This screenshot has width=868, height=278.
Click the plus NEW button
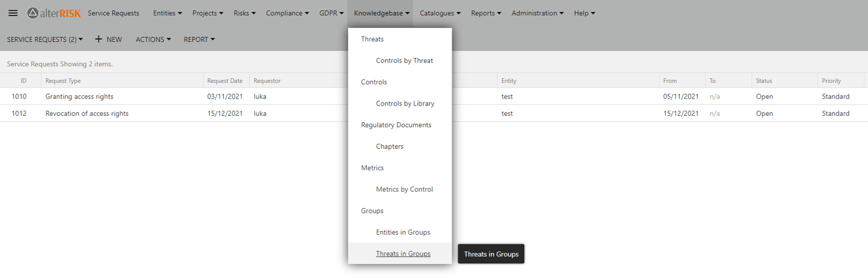click(108, 39)
